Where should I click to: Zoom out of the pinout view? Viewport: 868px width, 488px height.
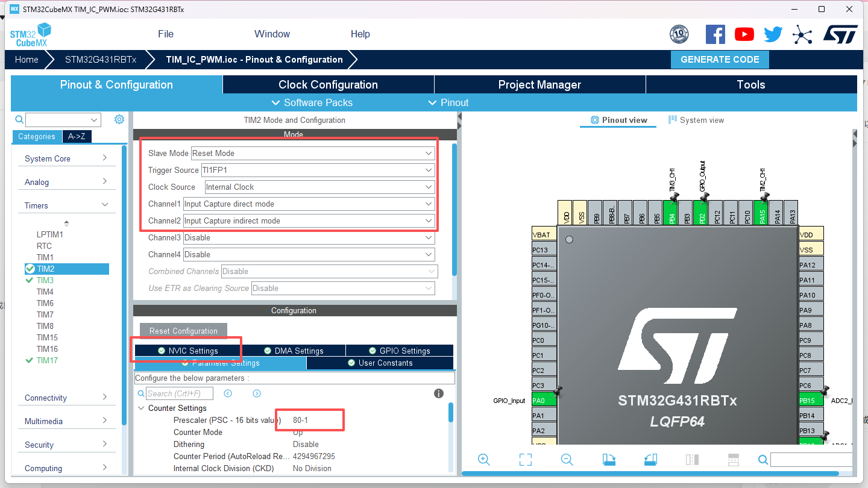[x=567, y=460]
